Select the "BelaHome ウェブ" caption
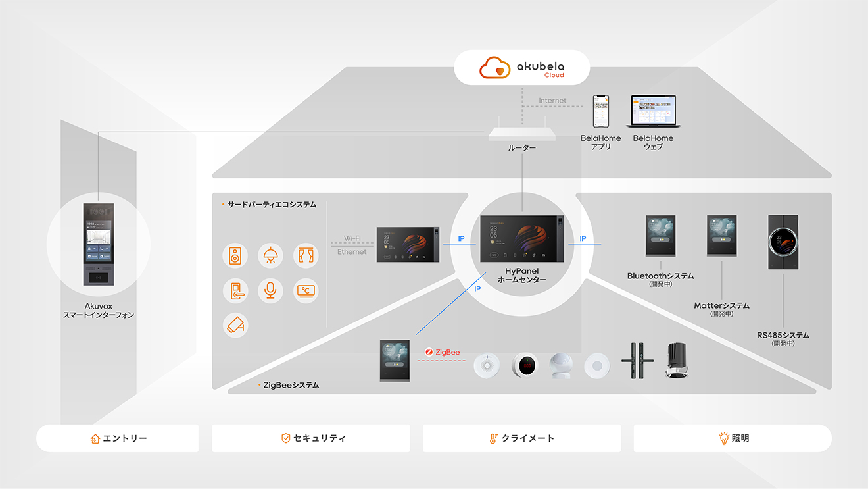The image size is (868, 489). (x=654, y=142)
